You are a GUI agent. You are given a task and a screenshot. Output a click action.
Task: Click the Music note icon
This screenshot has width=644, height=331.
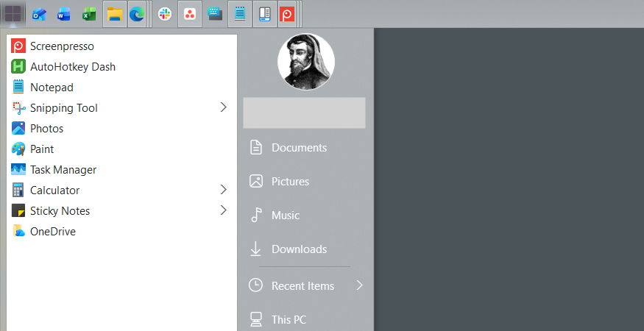[256, 215]
